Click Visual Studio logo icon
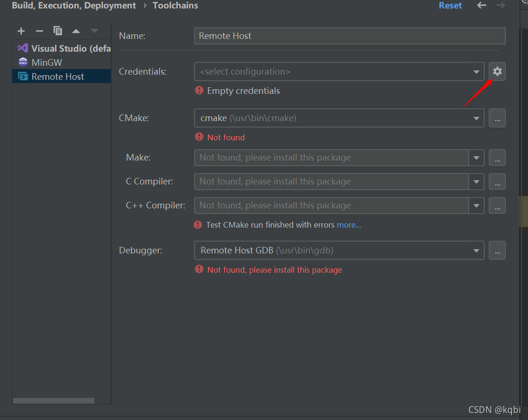The image size is (528, 420). pos(23,48)
